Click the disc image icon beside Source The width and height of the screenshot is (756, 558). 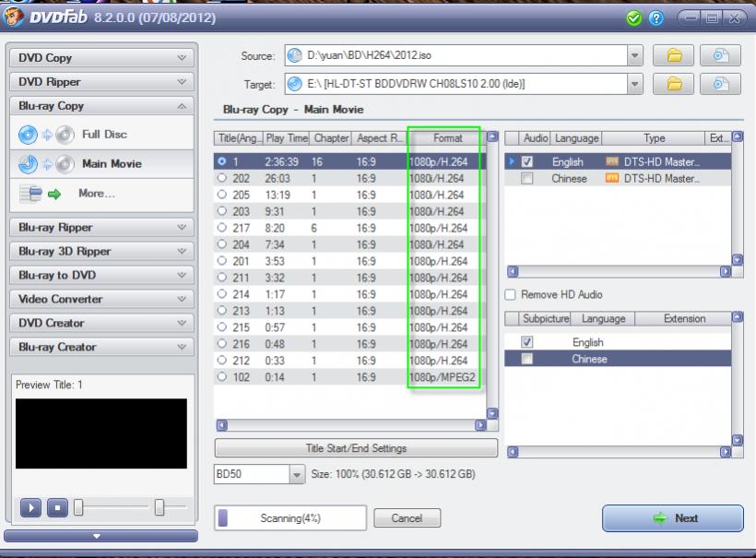coord(720,55)
